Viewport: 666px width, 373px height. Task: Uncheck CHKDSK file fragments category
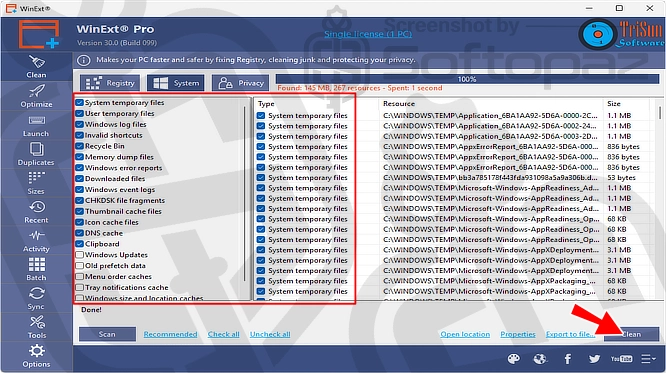[79, 201]
